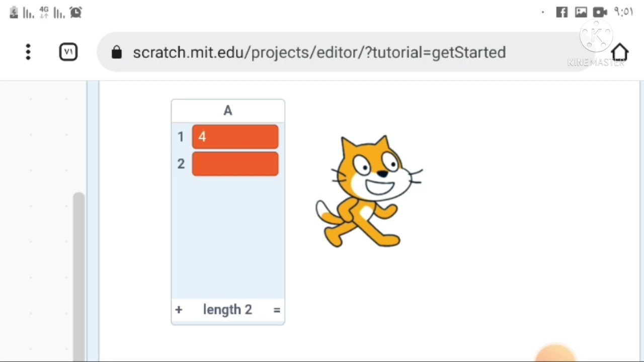This screenshot has width=644, height=362.
Task: Tap the image notification icon in status bar
Action: pyautogui.click(x=581, y=12)
